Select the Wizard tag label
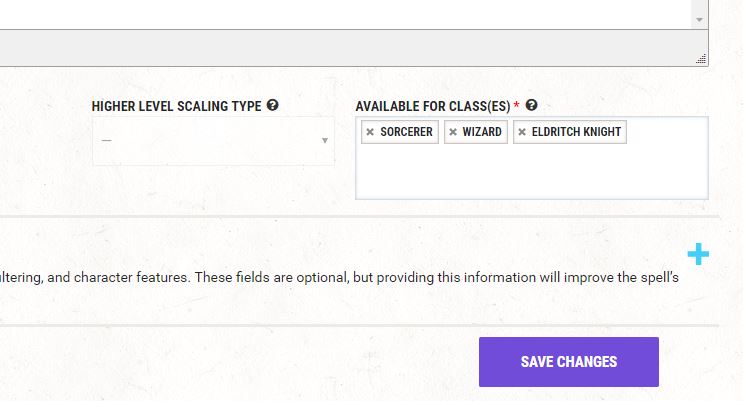The width and height of the screenshot is (743, 401). pyautogui.click(x=482, y=132)
